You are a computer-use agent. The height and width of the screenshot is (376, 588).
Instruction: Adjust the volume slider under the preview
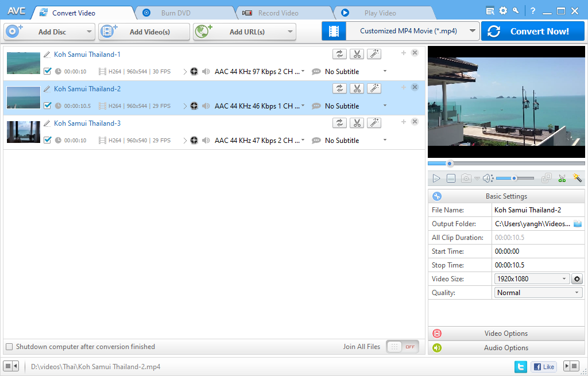[x=514, y=178]
